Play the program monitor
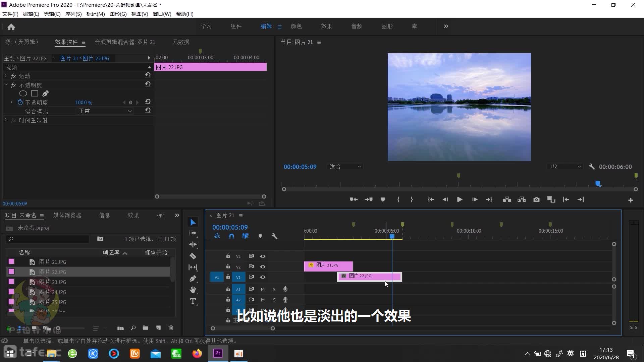 [460, 200]
